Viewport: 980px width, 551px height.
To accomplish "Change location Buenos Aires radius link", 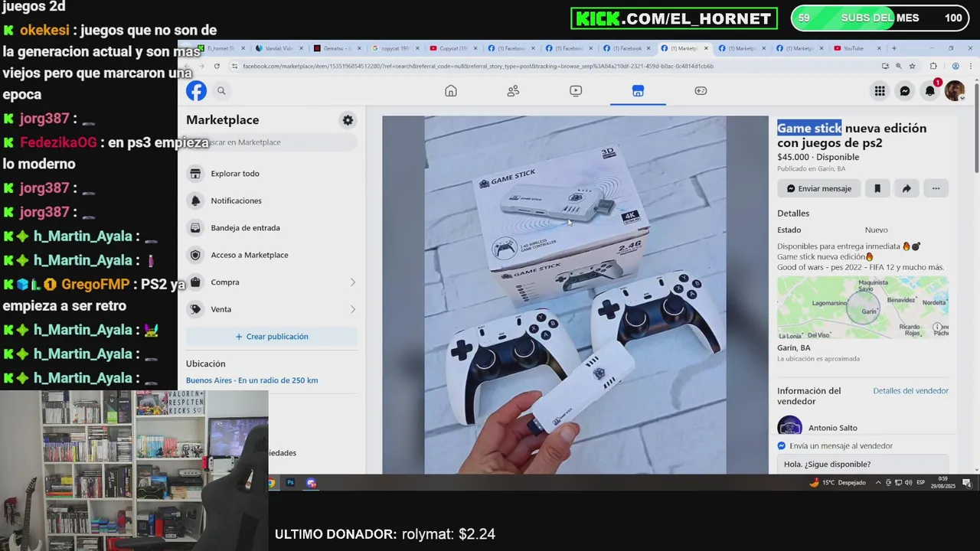I will [252, 380].
